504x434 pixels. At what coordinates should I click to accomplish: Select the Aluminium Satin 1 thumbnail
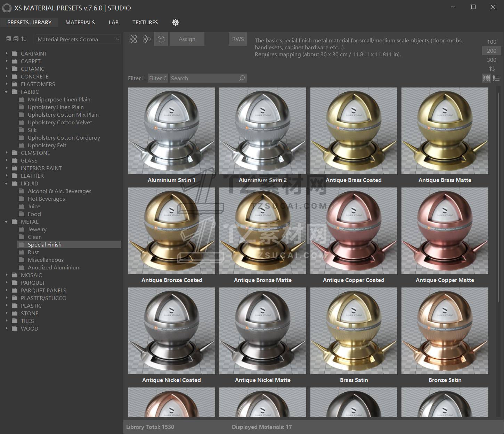pyautogui.click(x=172, y=131)
